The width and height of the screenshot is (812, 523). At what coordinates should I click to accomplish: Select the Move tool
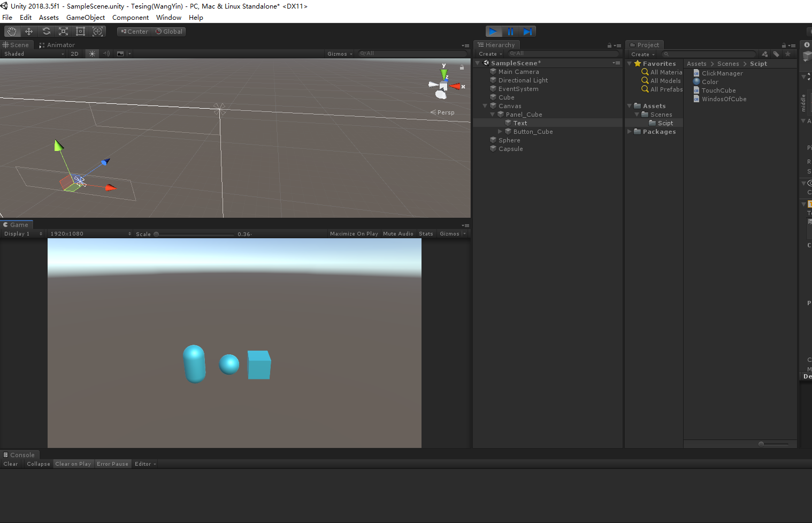click(x=29, y=32)
